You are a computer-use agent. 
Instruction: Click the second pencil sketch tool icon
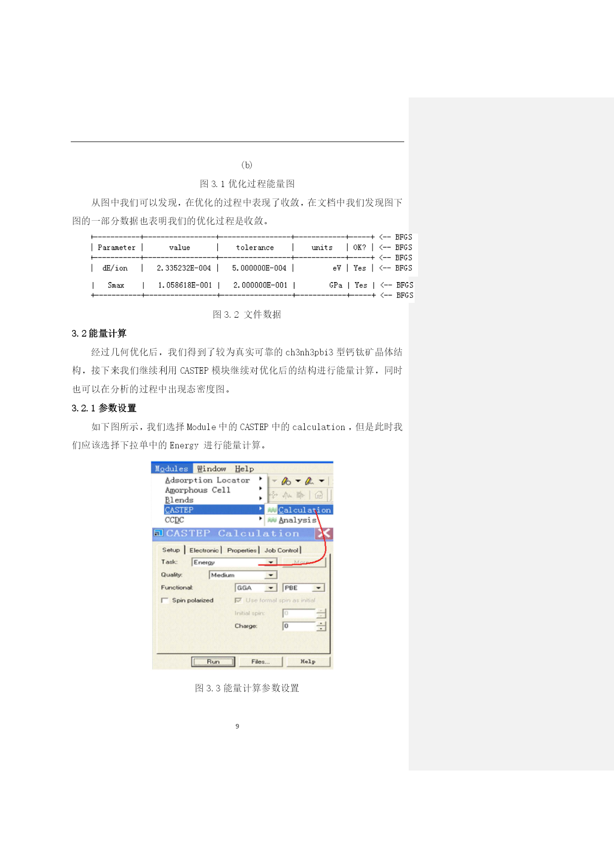point(309,481)
